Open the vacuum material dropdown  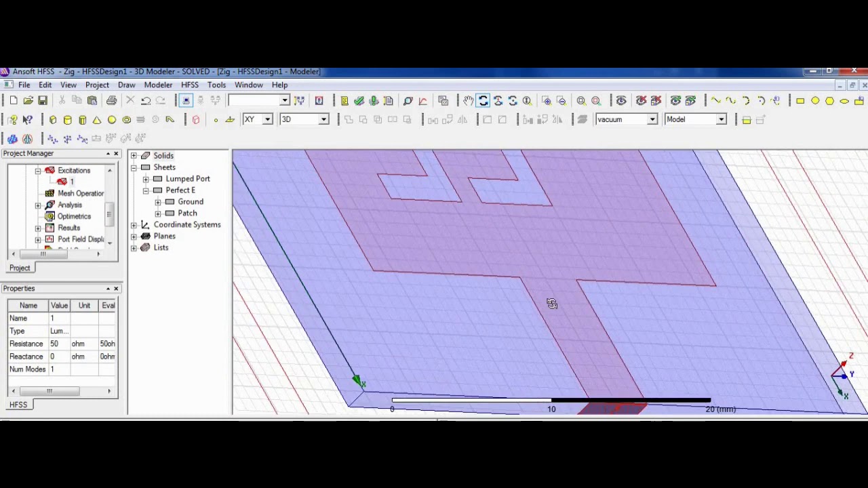point(652,119)
